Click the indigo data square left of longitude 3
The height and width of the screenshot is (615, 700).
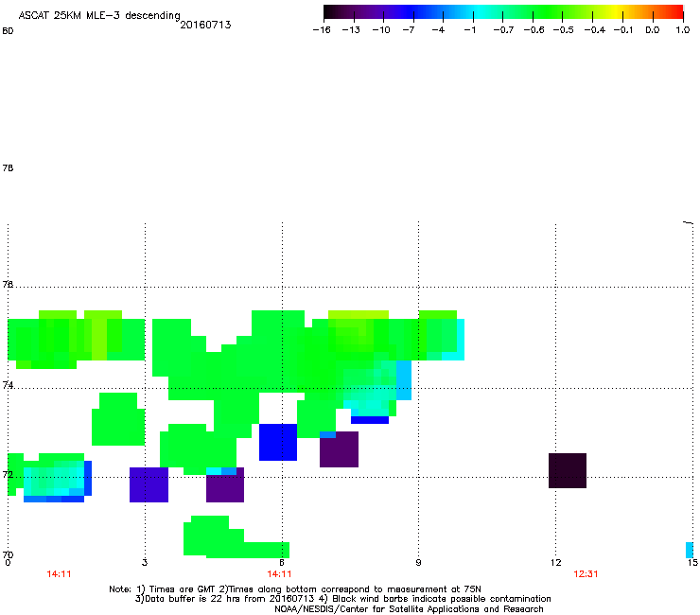tap(149, 484)
